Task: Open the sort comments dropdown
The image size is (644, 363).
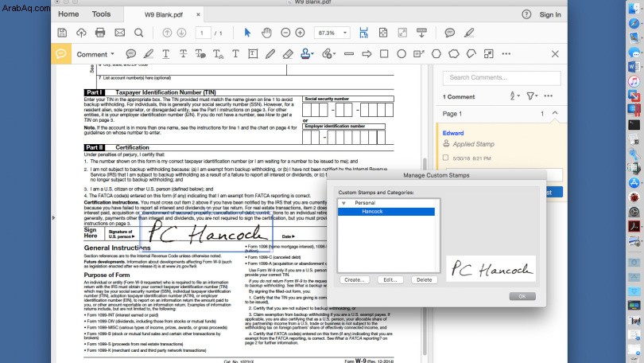Action: pyautogui.click(x=514, y=96)
